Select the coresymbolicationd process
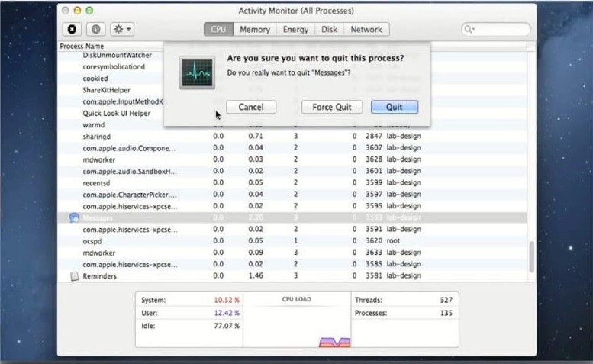 pyautogui.click(x=114, y=67)
